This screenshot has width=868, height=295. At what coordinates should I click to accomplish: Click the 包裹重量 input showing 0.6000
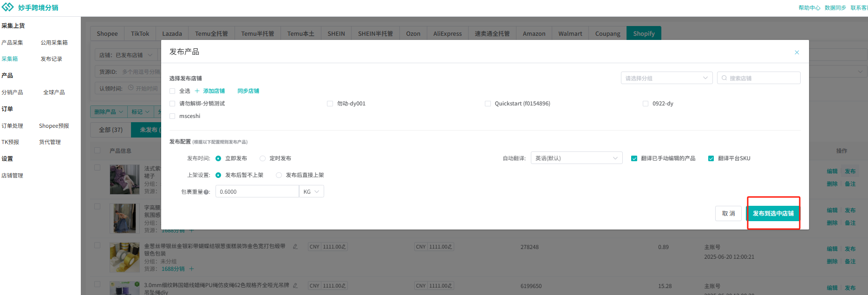tap(257, 191)
